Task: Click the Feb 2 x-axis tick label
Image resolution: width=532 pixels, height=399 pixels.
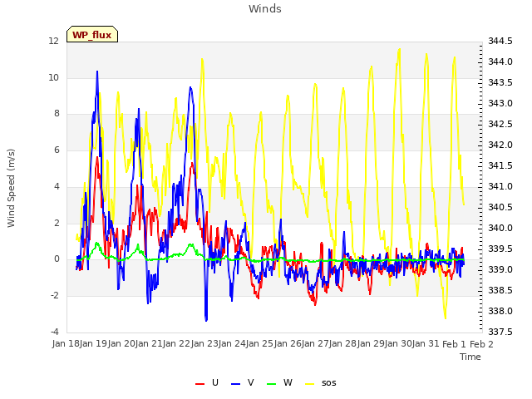Action: (481, 344)
